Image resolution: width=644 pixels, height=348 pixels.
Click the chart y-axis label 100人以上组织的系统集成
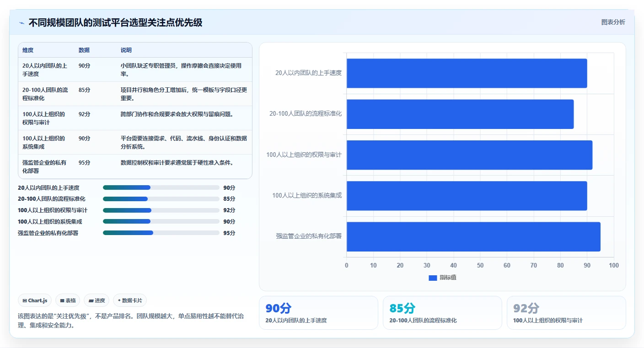pos(307,195)
